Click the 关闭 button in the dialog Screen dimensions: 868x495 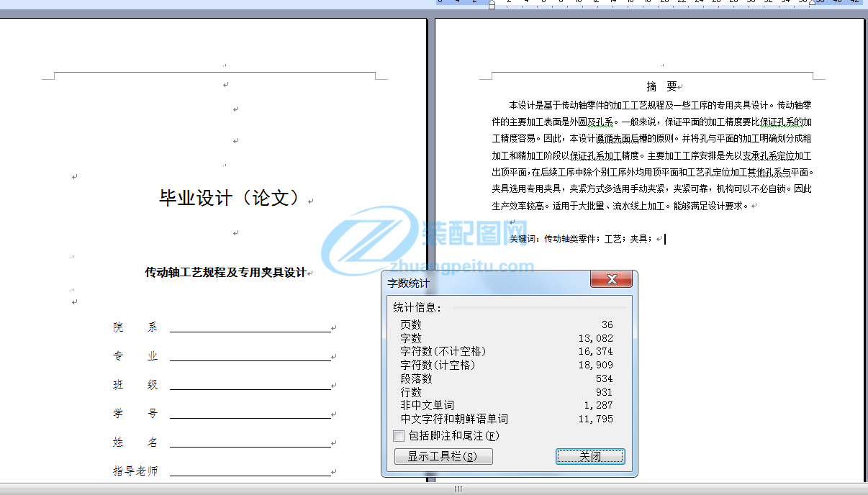(590, 456)
